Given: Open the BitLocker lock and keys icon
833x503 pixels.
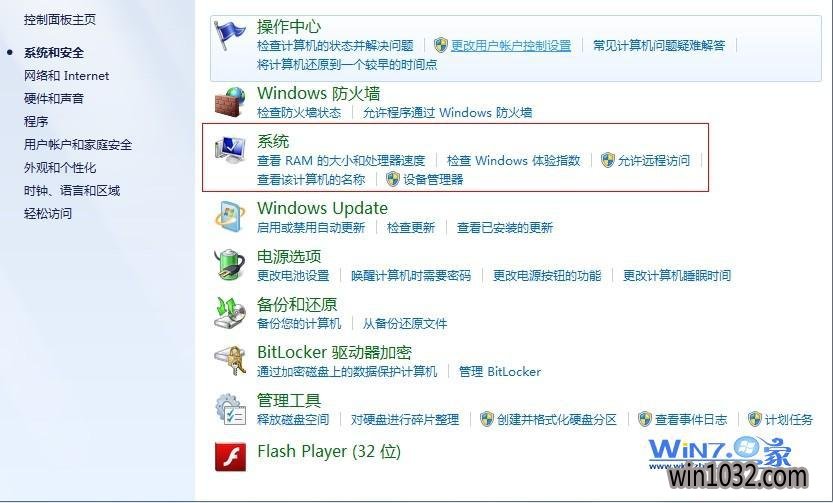Looking at the screenshot, I should (230, 361).
